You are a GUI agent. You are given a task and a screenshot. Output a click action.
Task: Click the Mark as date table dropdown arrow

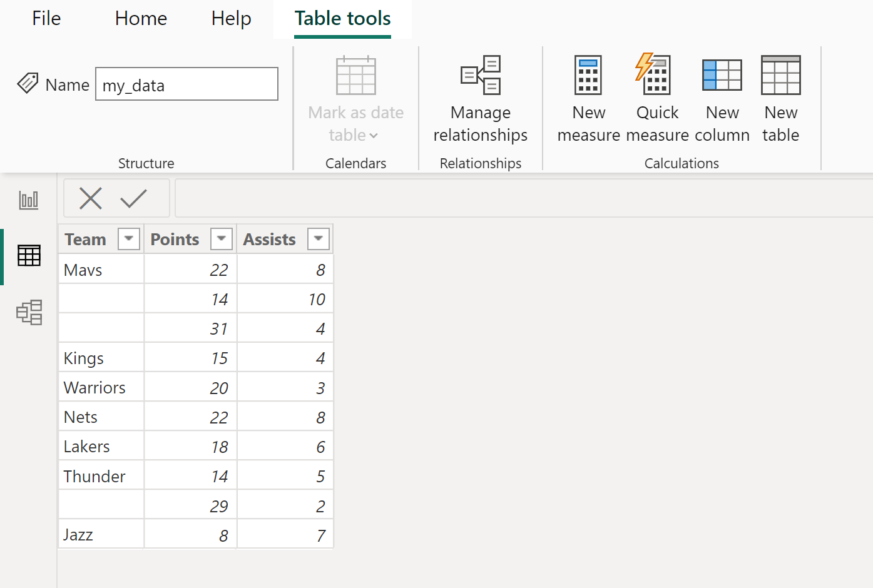(374, 136)
